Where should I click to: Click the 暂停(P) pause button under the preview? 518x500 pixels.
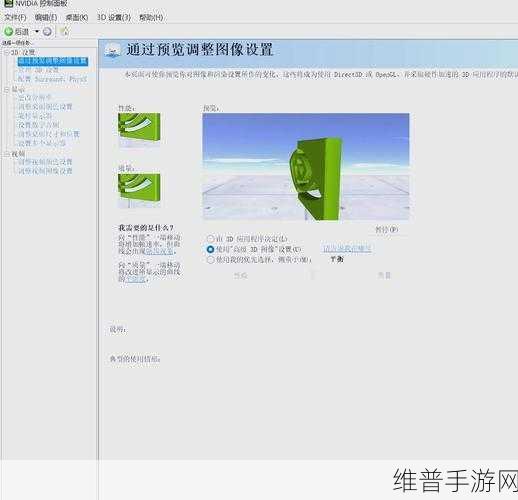tap(386, 230)
